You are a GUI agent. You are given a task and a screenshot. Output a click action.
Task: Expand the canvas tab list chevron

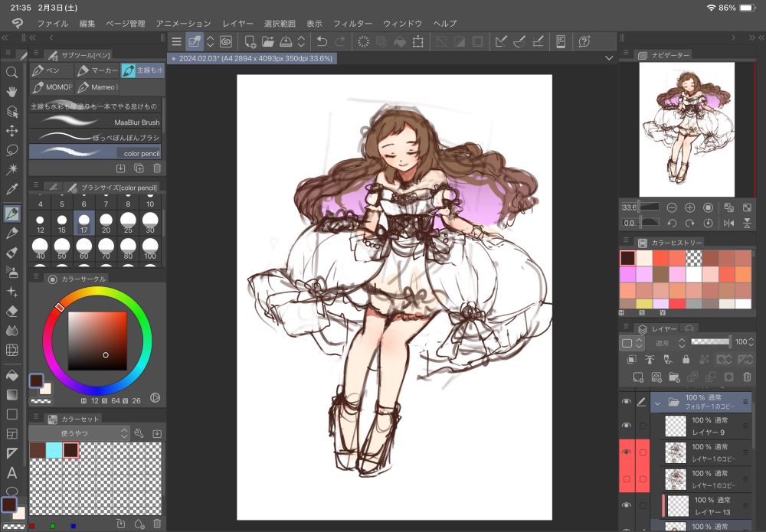click(609, 57)
